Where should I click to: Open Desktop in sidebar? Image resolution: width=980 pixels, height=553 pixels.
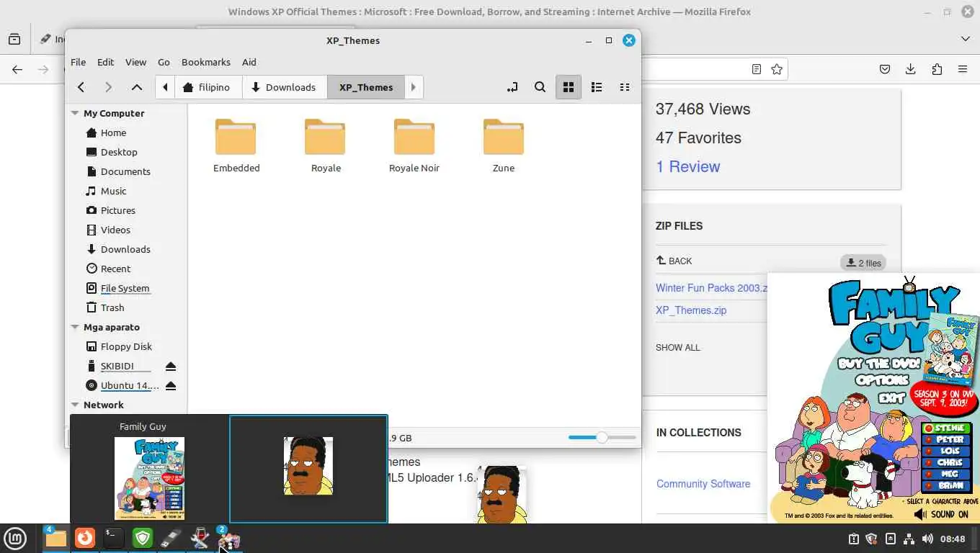click(119, 152)
